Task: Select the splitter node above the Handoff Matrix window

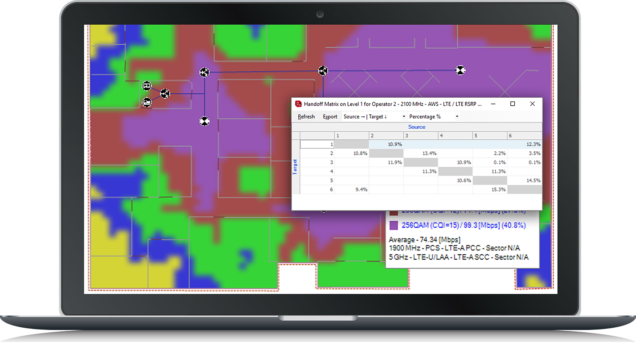Action: 323,71
